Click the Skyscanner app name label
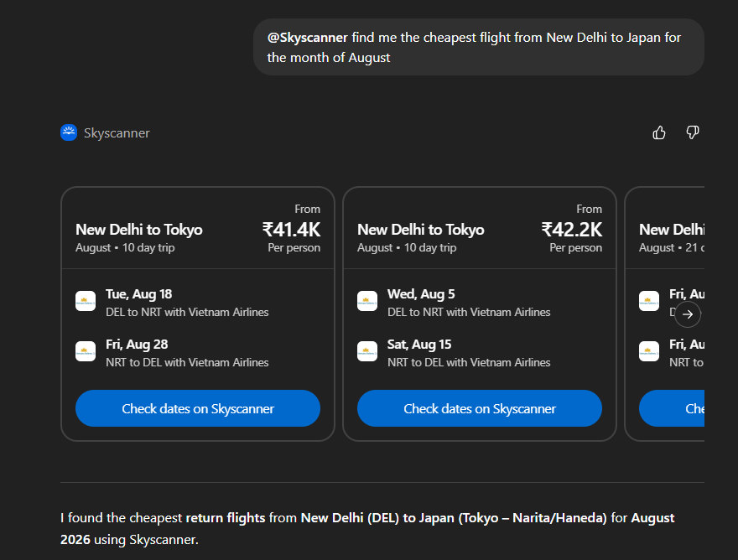This screenshot has width=738, height=560. coord(117,132)
